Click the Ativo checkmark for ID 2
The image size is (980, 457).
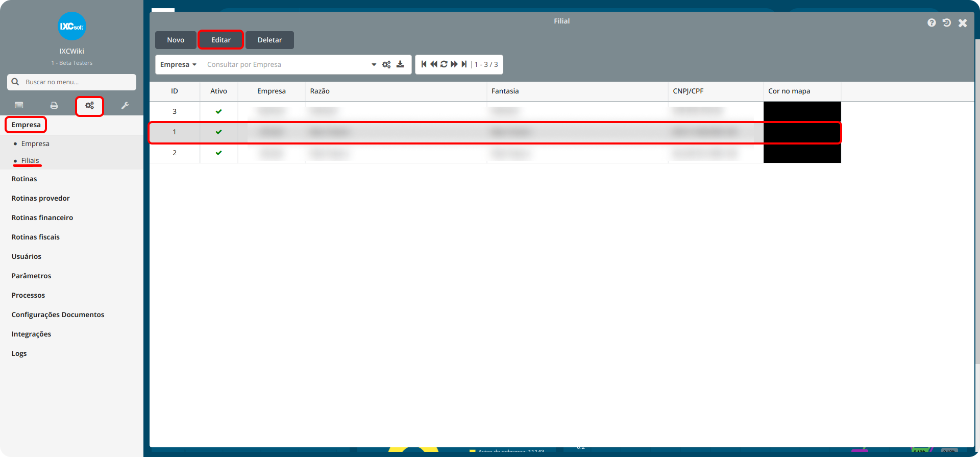click(218, 153)
